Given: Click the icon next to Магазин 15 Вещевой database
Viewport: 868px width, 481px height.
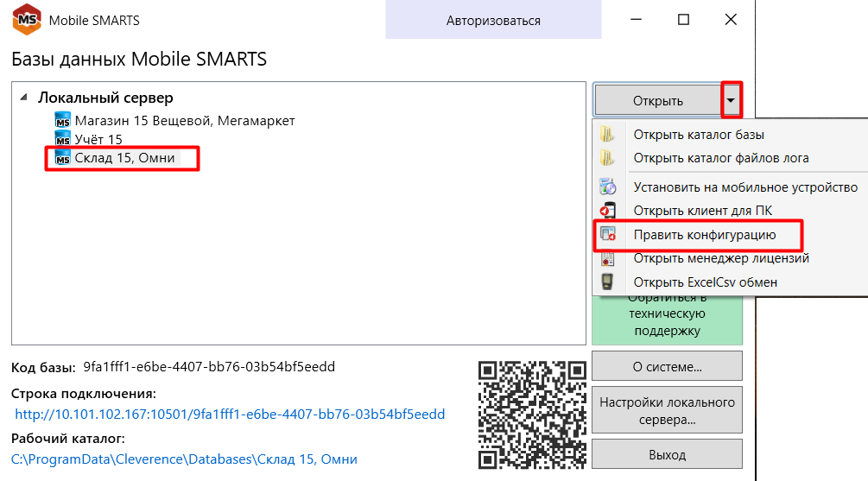Looking at the screenshot, I should pyautogui.click(x=62, y=120).
